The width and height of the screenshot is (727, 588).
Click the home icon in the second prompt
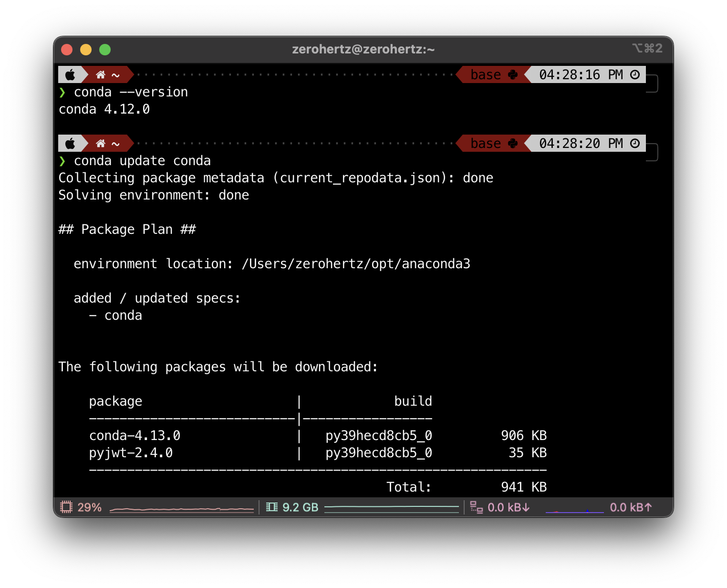101,144
